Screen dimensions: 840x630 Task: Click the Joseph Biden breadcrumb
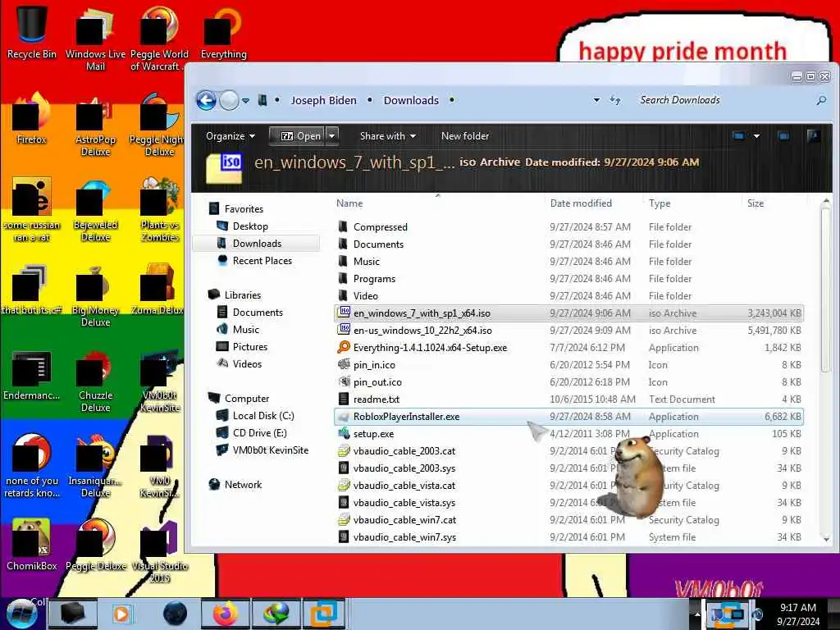click(x=323, y=100)
